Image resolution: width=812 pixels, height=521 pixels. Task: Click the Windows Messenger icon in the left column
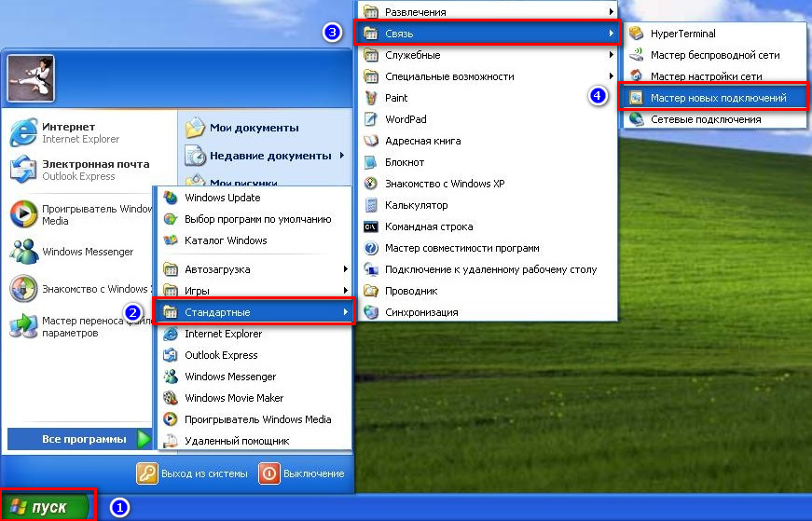23,252
